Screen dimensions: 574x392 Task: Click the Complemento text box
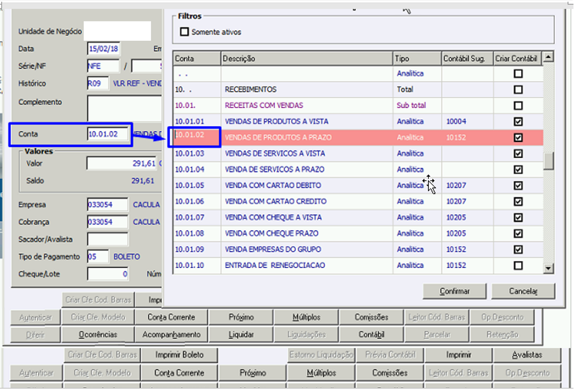coord(124,108)
